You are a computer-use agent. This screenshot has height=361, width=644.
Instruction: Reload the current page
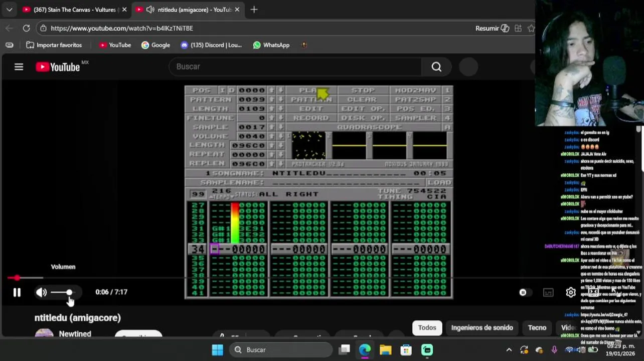click(26, 28)
